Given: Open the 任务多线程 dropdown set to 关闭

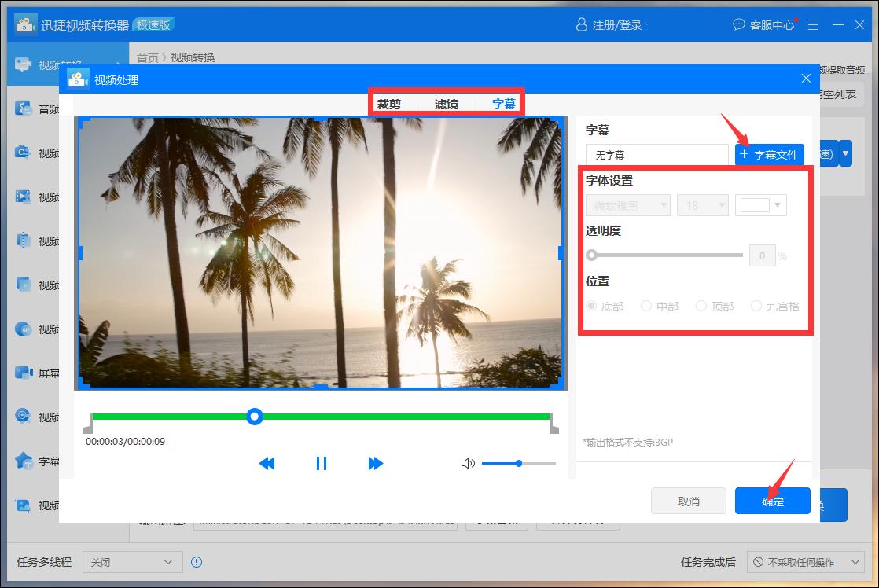Looking at the screenshot, I should pos(132,562).
